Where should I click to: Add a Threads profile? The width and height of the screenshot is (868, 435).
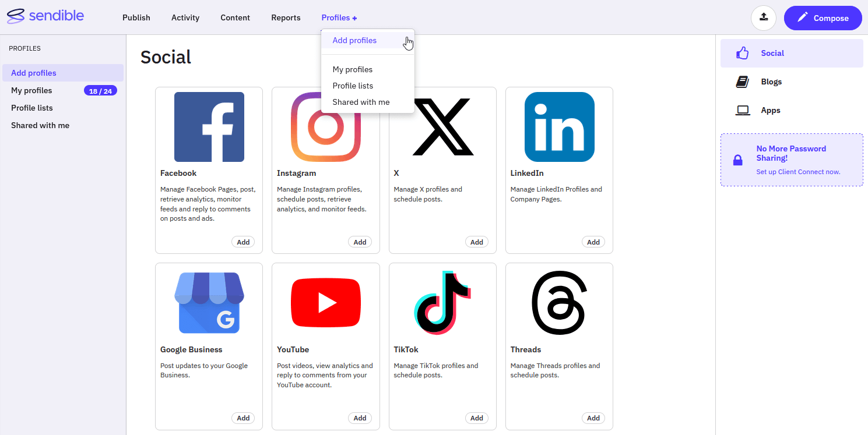point(593,418)
